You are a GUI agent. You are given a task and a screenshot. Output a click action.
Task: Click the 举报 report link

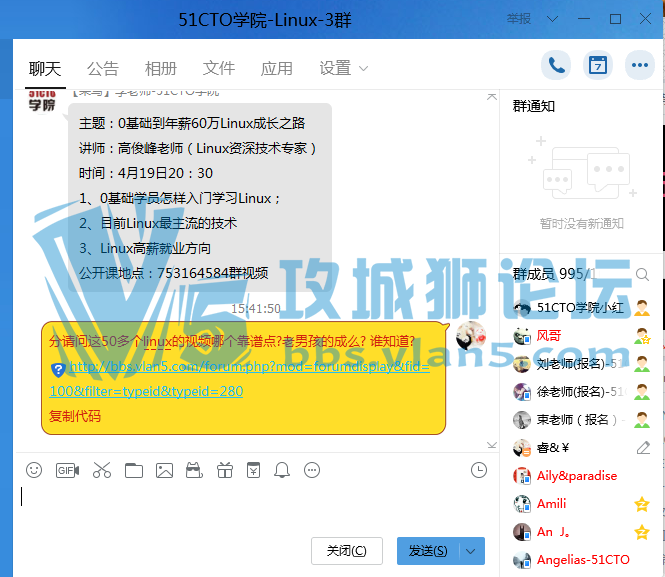click(x=519, y=19)
